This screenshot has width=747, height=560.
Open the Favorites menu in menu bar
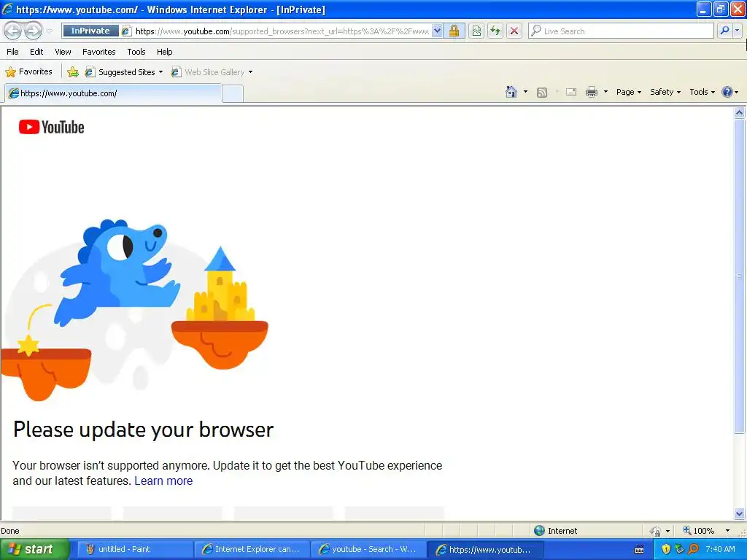(x=98, y=52)
